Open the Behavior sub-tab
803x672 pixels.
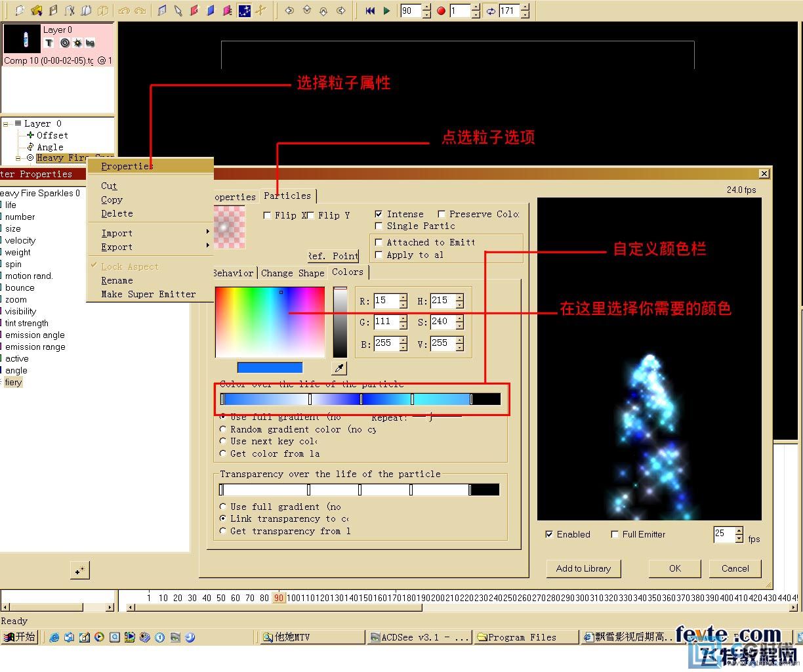pyautogui.click(x=234, y=273)
